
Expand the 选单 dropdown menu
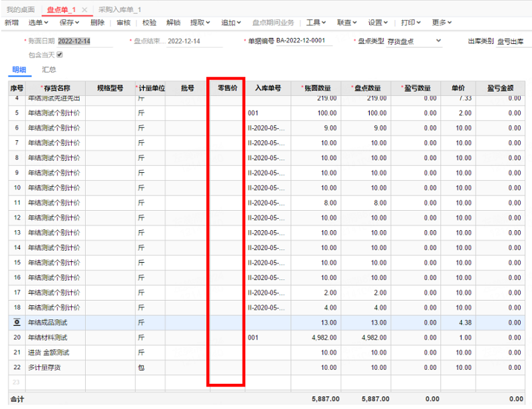pos(39,23)
